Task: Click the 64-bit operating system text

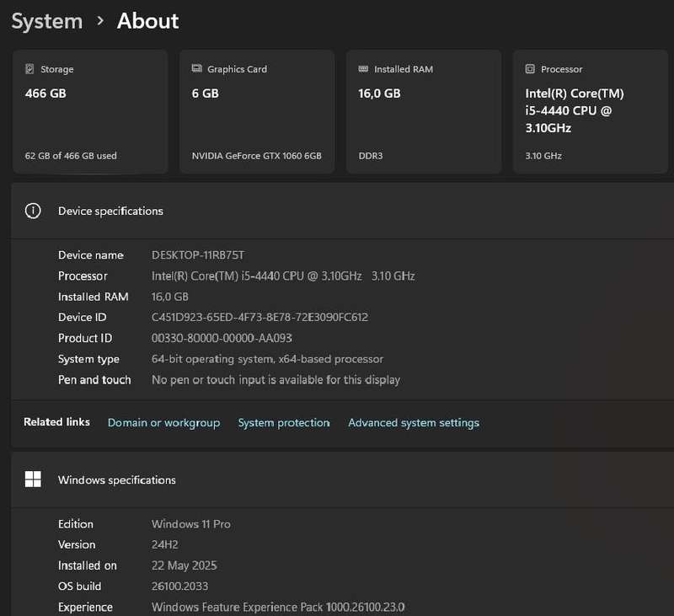Action: coord(267,359)
